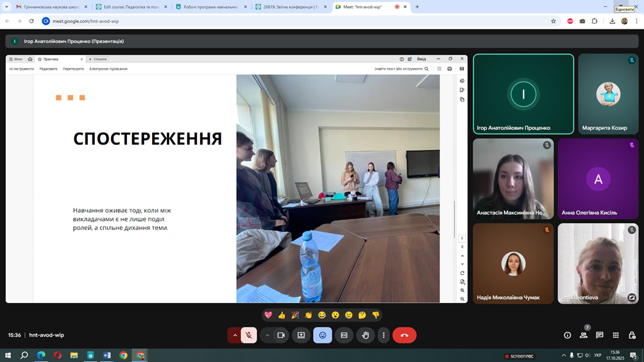Image resolution: width=644 pixels, height=362 pixels.
Task: Open host controls lock icon
Action: click(632, 335)
